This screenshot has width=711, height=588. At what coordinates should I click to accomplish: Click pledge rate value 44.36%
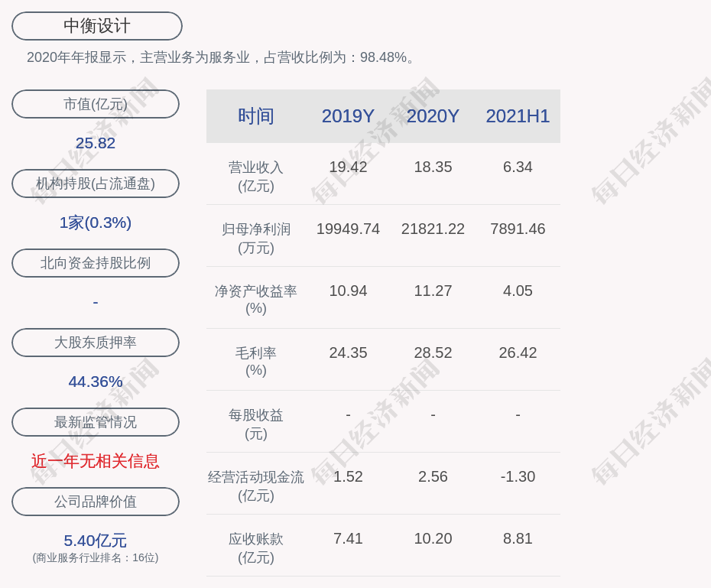tap(96, 382)
